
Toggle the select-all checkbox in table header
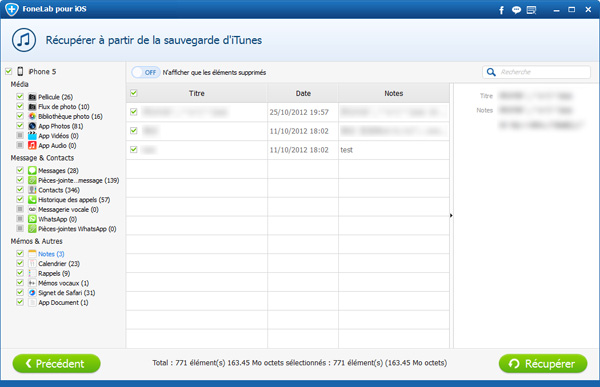[x=134, y=93]
